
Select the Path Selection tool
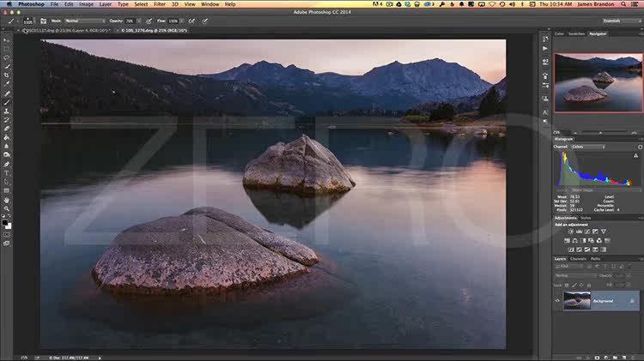pos(7,182)
